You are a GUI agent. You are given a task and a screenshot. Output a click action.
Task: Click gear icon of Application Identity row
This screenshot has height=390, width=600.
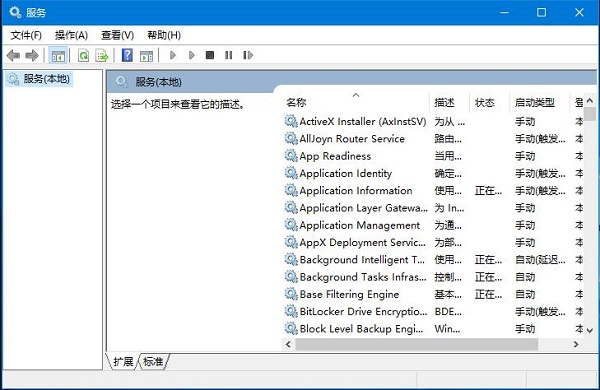tap(291, 173)
